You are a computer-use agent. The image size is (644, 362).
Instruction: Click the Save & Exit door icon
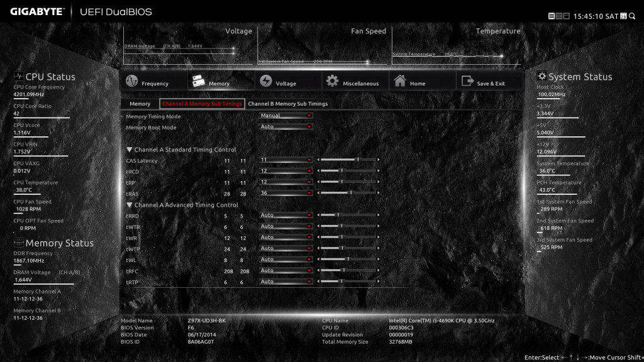click(x=467, y=82)
